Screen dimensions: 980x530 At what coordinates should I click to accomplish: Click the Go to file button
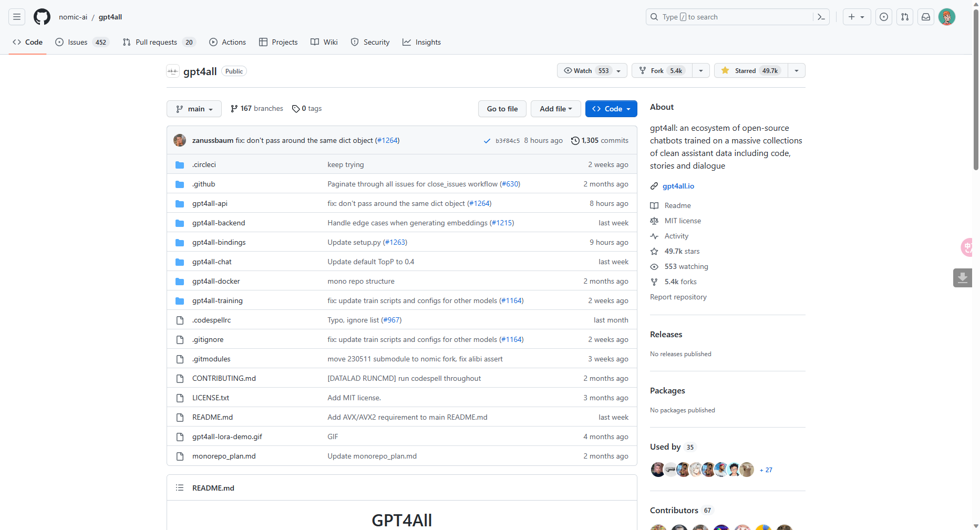point(502,109)
